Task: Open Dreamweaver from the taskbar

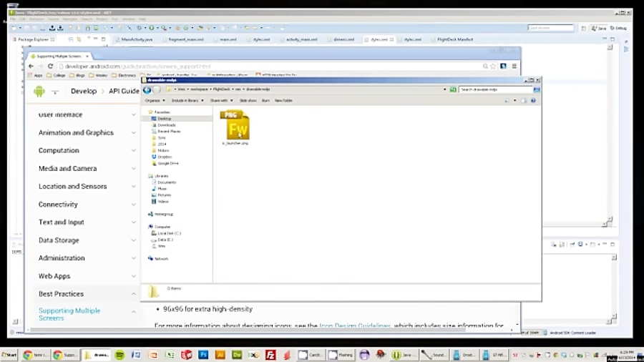Action: tap(237, 355)
